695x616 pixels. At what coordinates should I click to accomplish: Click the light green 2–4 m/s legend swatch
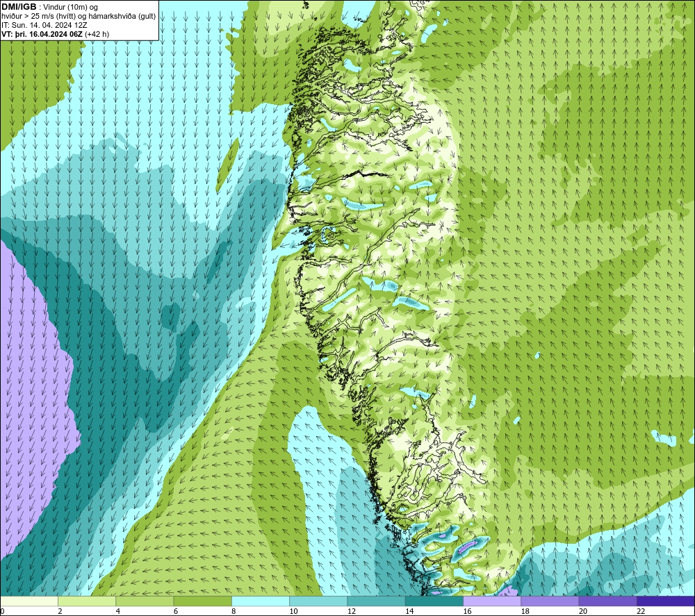click(x=87, y=601)
